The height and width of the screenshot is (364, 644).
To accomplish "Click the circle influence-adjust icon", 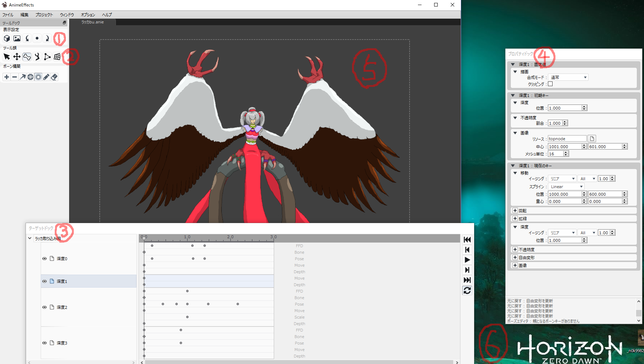I will 38,77.
